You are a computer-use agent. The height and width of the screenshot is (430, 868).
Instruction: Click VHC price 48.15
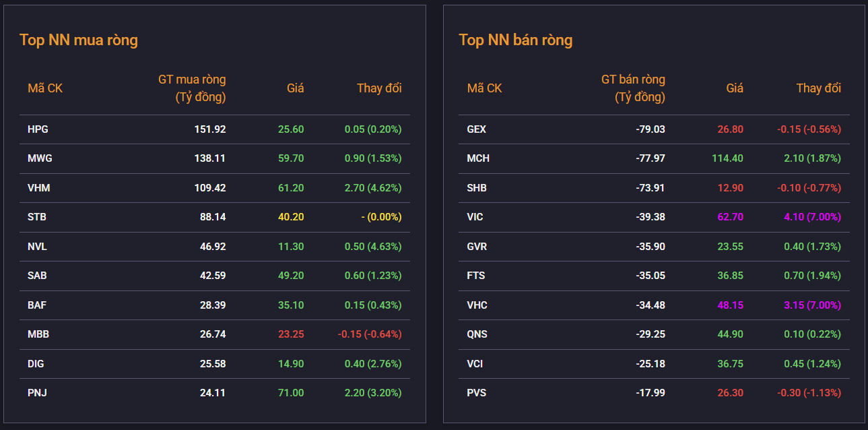730,305
